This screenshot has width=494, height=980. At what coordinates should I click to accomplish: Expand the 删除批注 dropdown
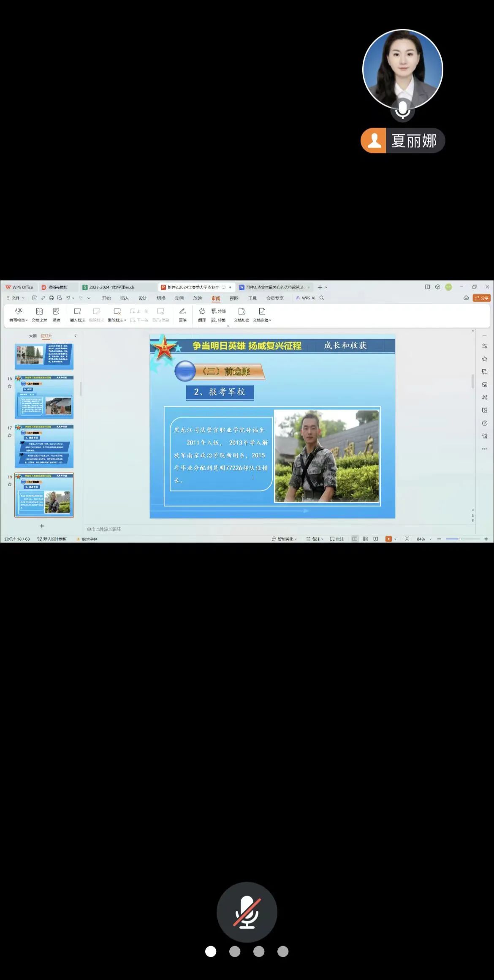click(125, 320)
